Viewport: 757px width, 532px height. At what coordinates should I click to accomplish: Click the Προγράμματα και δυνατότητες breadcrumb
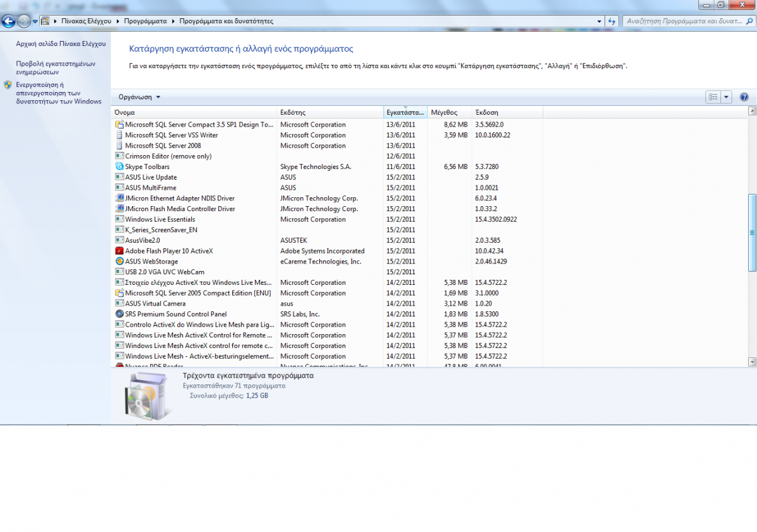(x=226, y=21)
